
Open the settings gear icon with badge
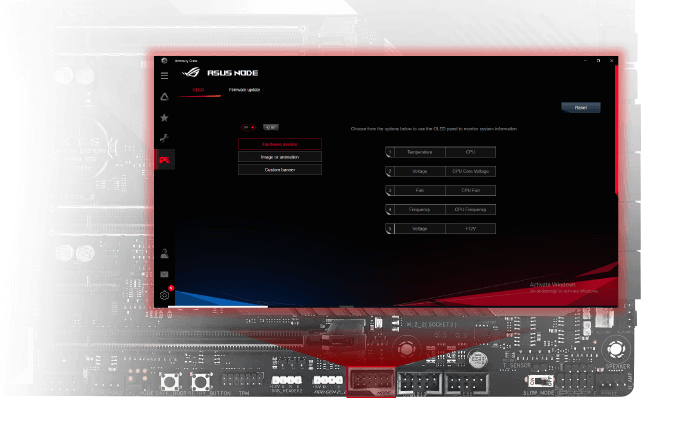pyautogui.click(x=165, y=294)
